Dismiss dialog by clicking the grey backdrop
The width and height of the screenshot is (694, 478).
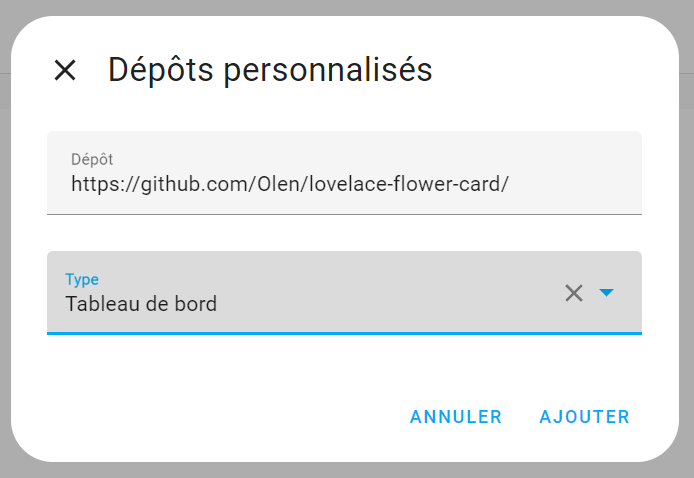tap(5, 240)
